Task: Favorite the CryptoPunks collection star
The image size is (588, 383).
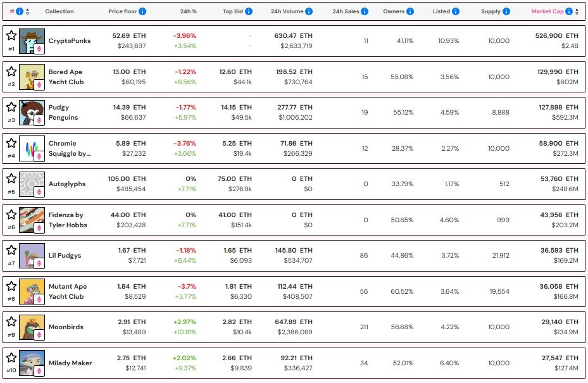Action: point(11,36)
